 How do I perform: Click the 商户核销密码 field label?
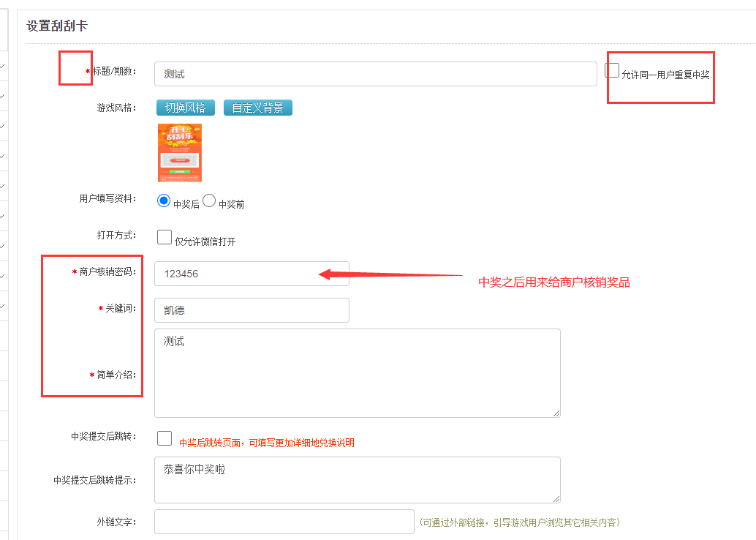point(107,271)
